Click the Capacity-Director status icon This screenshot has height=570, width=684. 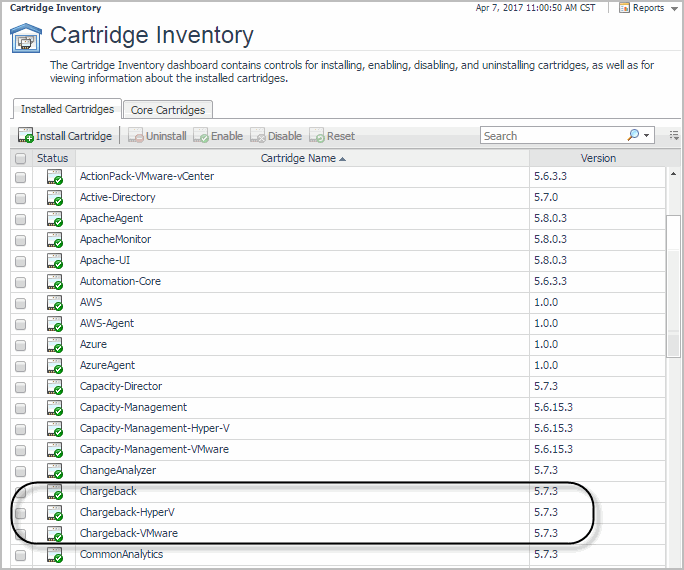click(x=55, y=387)
